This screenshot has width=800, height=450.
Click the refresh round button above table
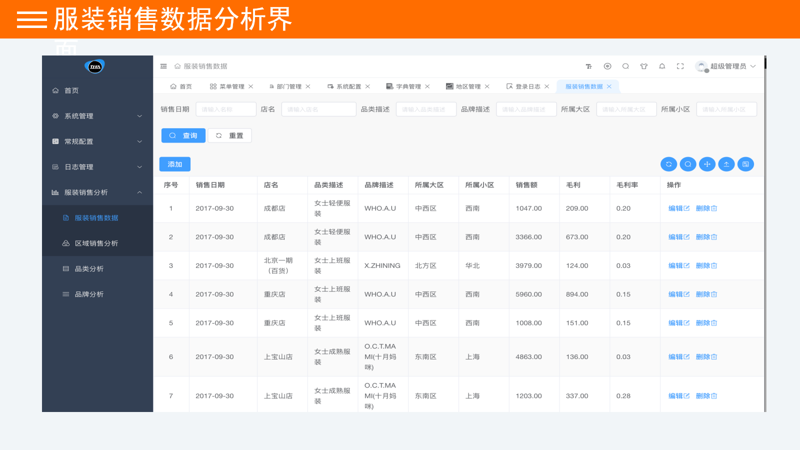pyautogui.click(x=669, y=164)
